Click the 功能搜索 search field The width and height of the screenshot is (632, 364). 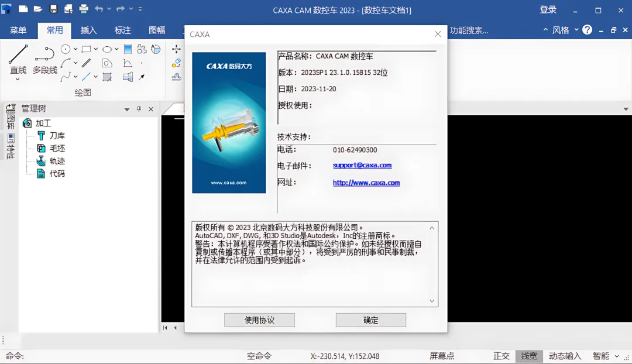pyautogui.click(x=469, y=30)
